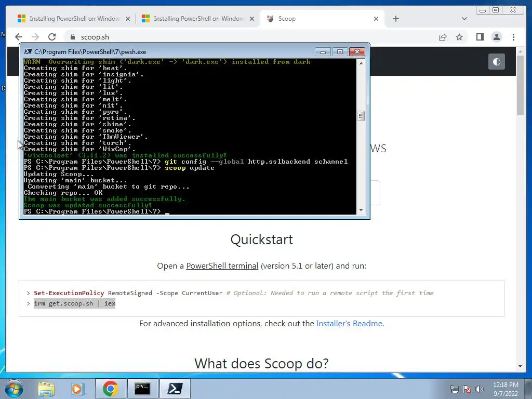The image size is (532, 399).
Task: Click the padlock site info icon
Action: click(72, 37)
